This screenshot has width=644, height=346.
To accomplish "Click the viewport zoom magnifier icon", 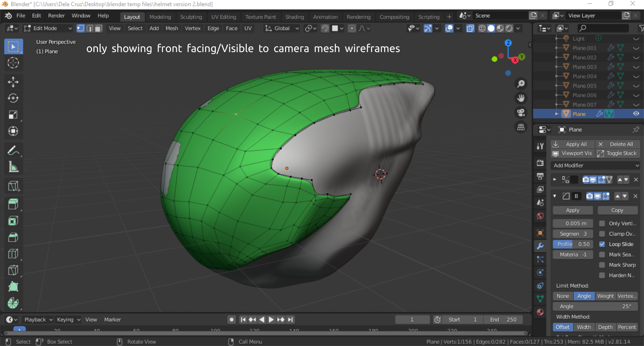I will 521,84.
